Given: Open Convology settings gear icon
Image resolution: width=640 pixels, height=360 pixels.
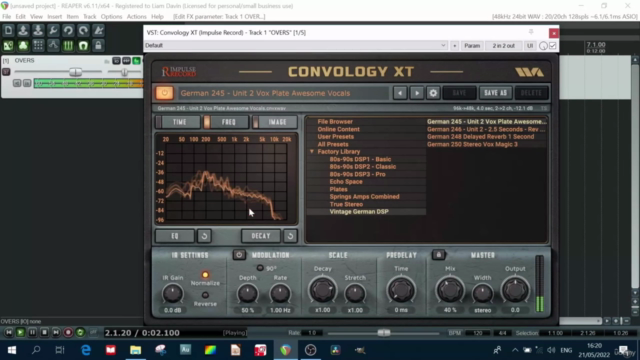Looking at the screenshot, I should pos(433,93).
